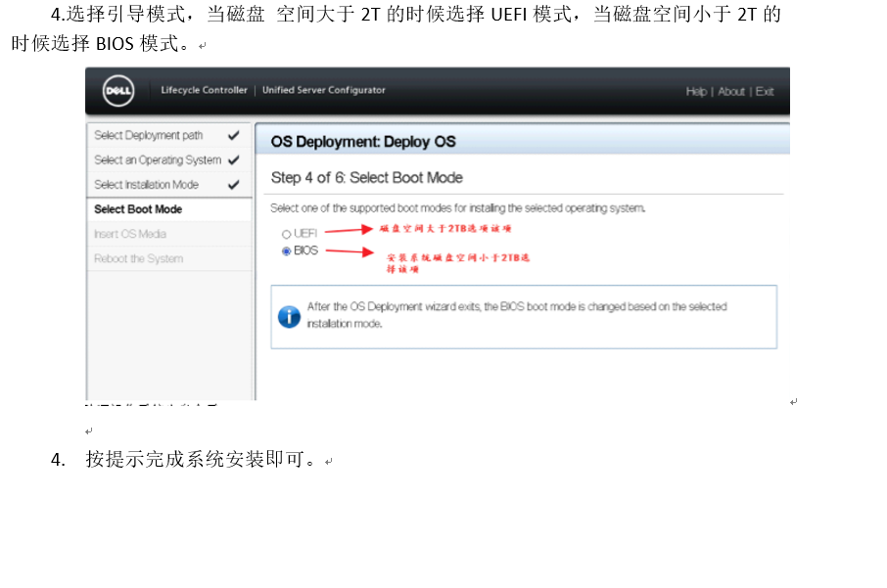Go to Select Installation Mode step
Image resolution: width=887 pixels, height=588 pixels.
click(168, 185)
